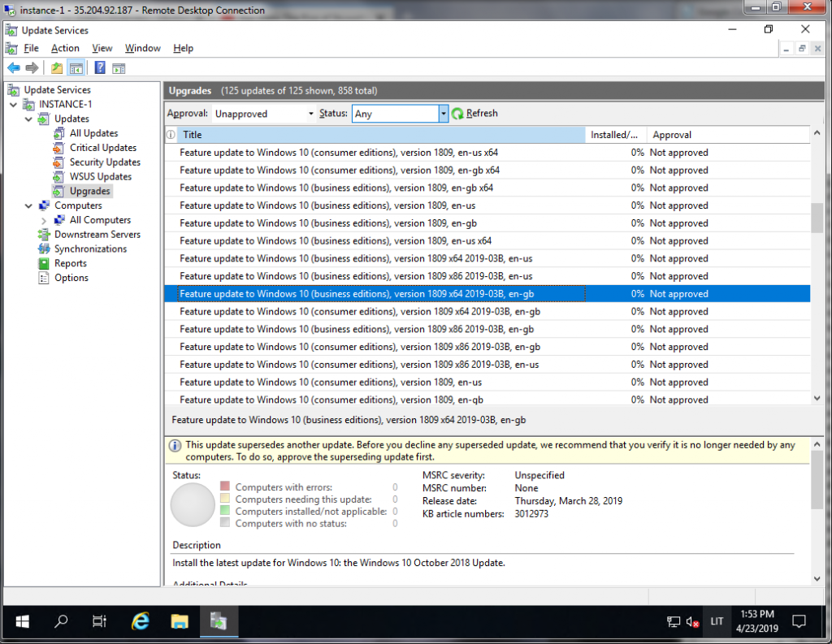Launch Internet Explorer from taskbar
The height and width of the screenshot is (644, 832).
click(x=140, y=621)
